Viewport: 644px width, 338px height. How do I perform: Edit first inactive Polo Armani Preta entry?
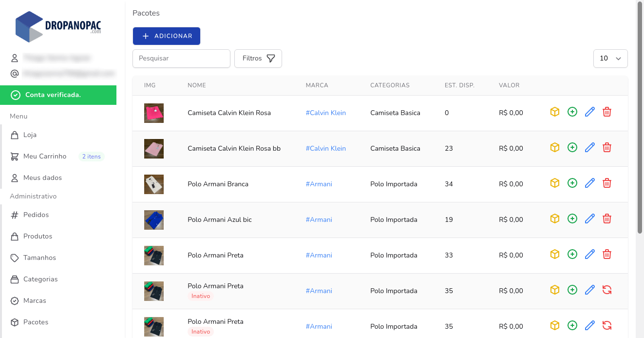[x=590, y=290]
